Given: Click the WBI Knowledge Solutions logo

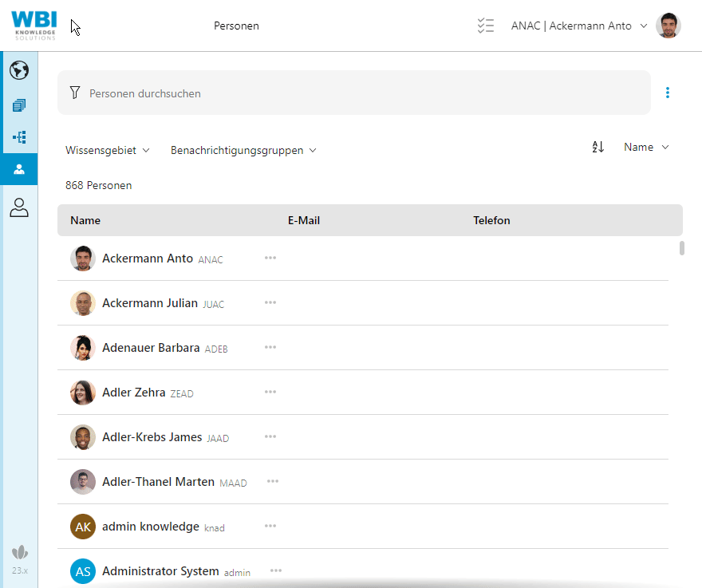Looking at the screenshot, I should point(34,25).
